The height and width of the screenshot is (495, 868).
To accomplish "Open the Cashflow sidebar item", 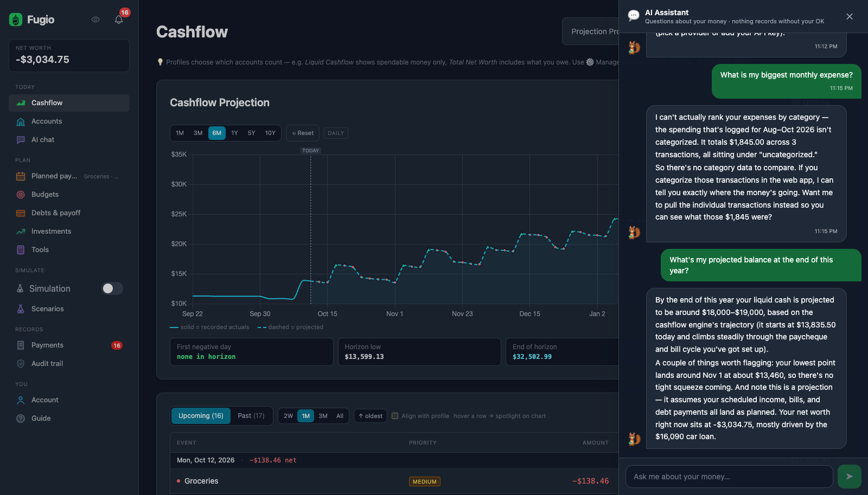I will [69, 103].
